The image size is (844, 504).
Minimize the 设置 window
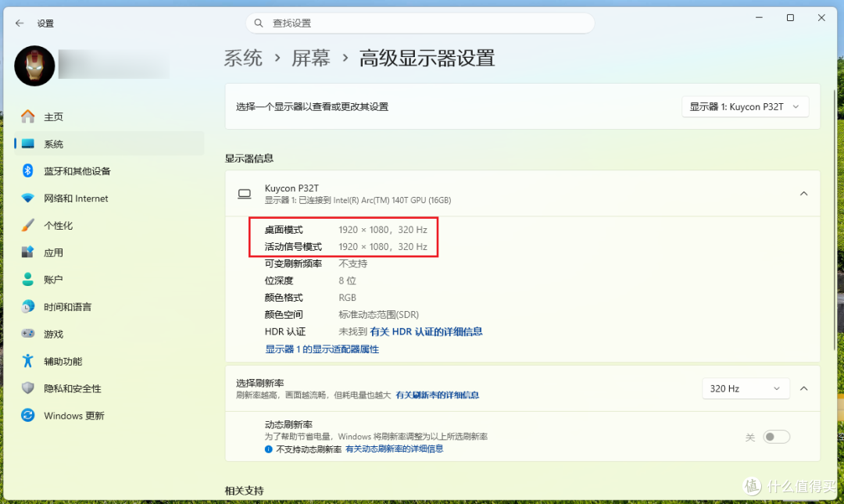[759, 18]
